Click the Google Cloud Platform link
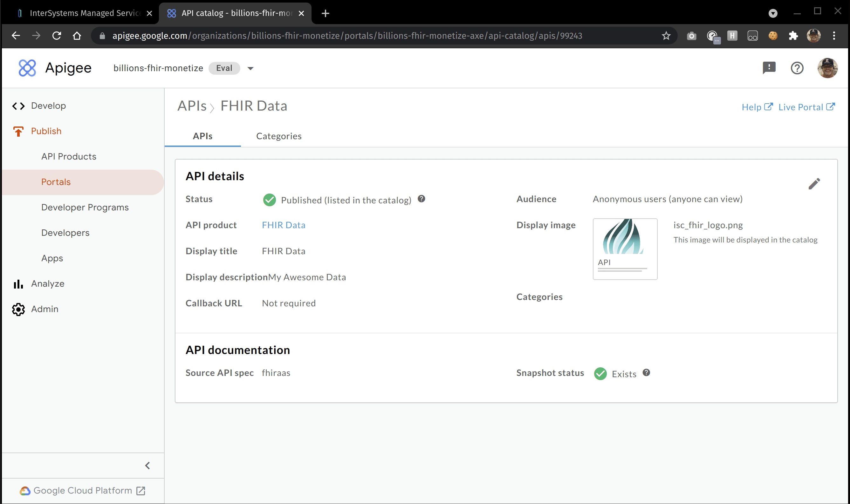 pos(83,490)
